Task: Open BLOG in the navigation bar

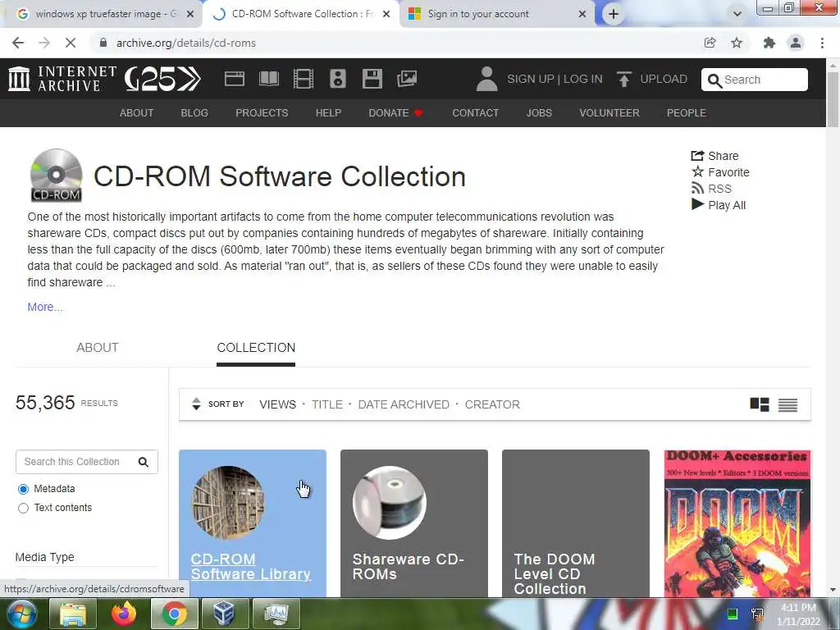Action: (194, 113)
